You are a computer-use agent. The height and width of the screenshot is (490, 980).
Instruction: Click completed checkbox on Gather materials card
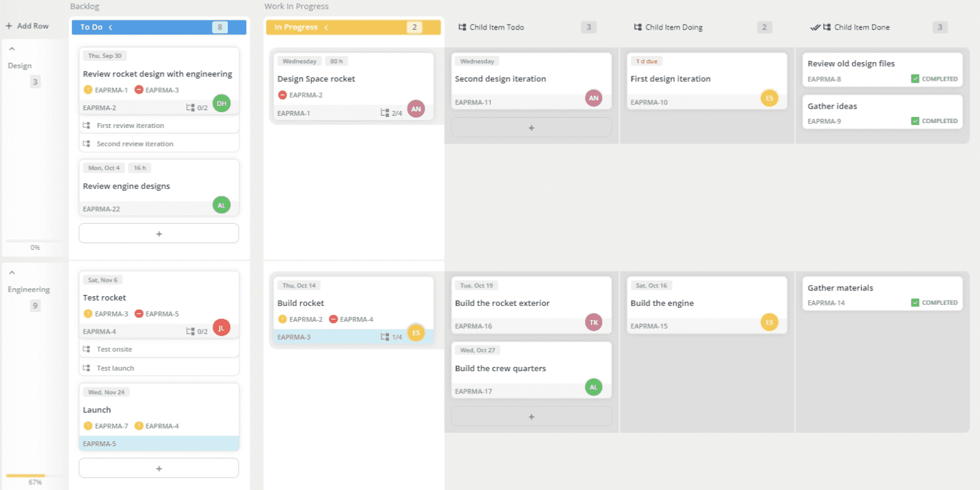(x=915, y=303)
